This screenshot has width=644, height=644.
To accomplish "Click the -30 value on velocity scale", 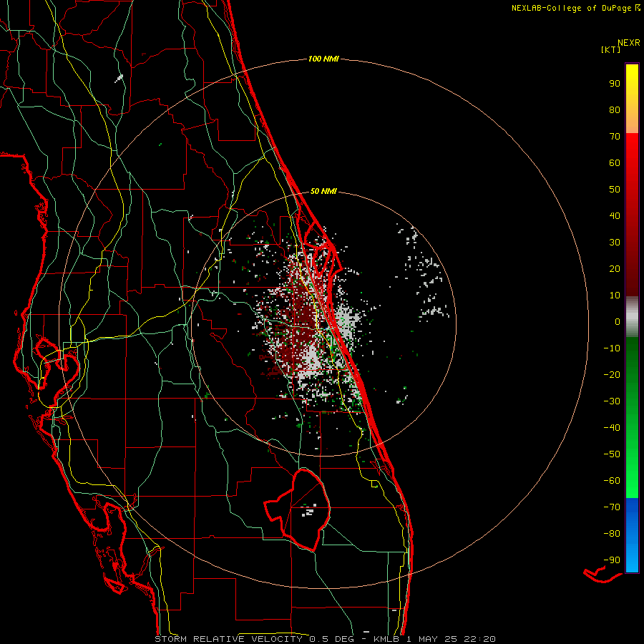I will click(612, 401).
